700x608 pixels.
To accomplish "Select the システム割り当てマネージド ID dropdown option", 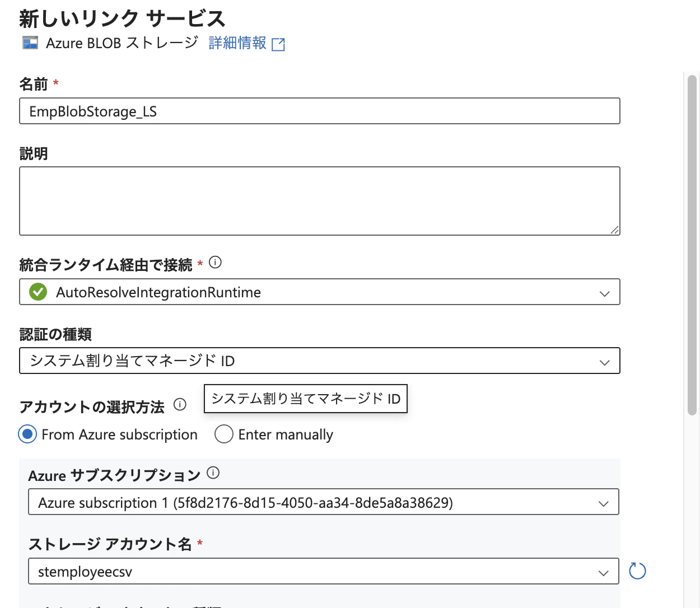I will pos(306,399).
